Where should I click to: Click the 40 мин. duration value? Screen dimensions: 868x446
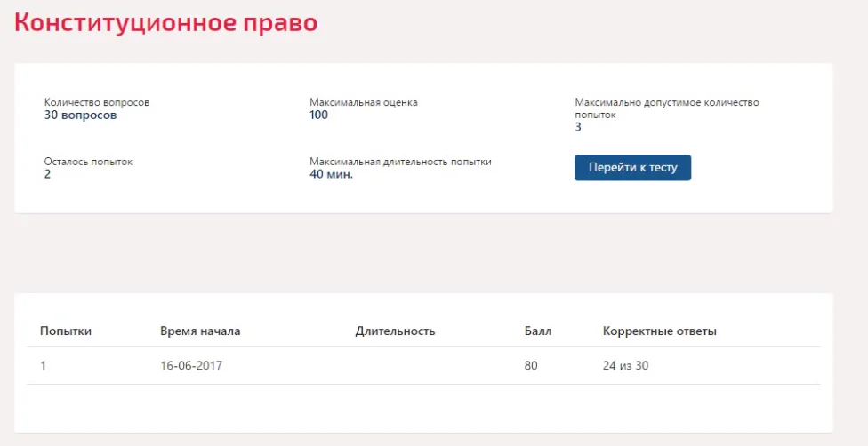[331, 174]
